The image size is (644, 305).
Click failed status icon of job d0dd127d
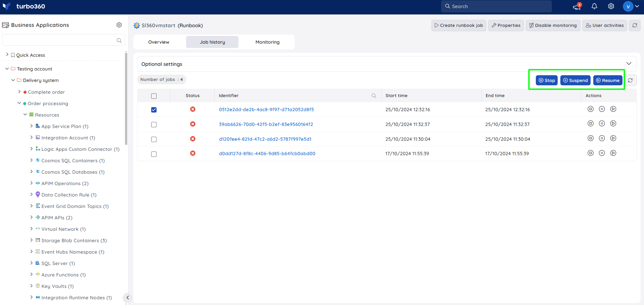coord(193,153)
